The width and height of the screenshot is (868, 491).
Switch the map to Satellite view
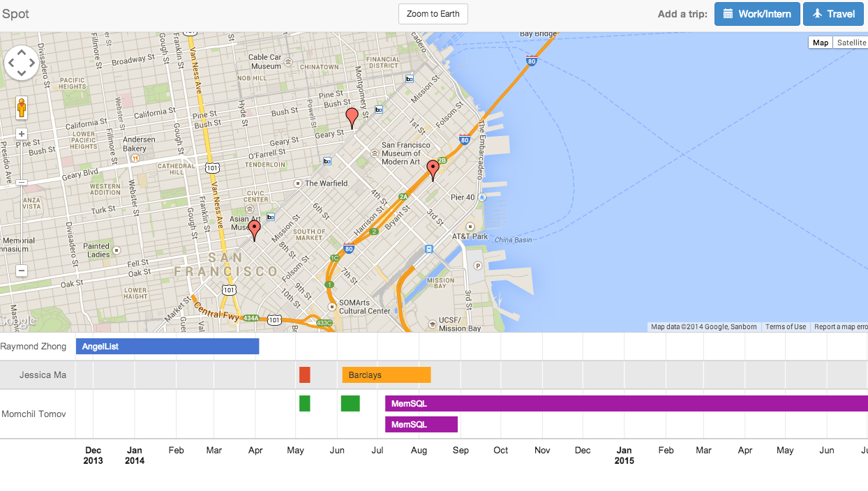tap(851, 43)
